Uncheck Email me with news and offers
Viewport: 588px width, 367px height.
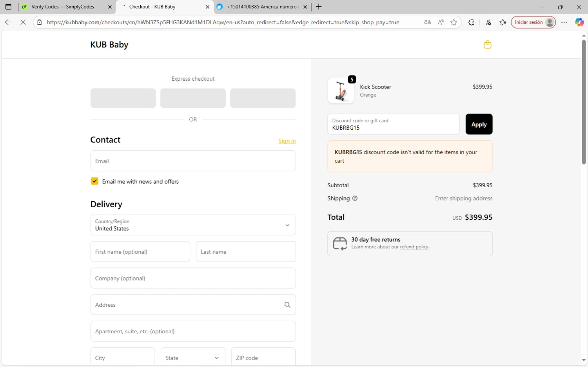pos(94,181)
